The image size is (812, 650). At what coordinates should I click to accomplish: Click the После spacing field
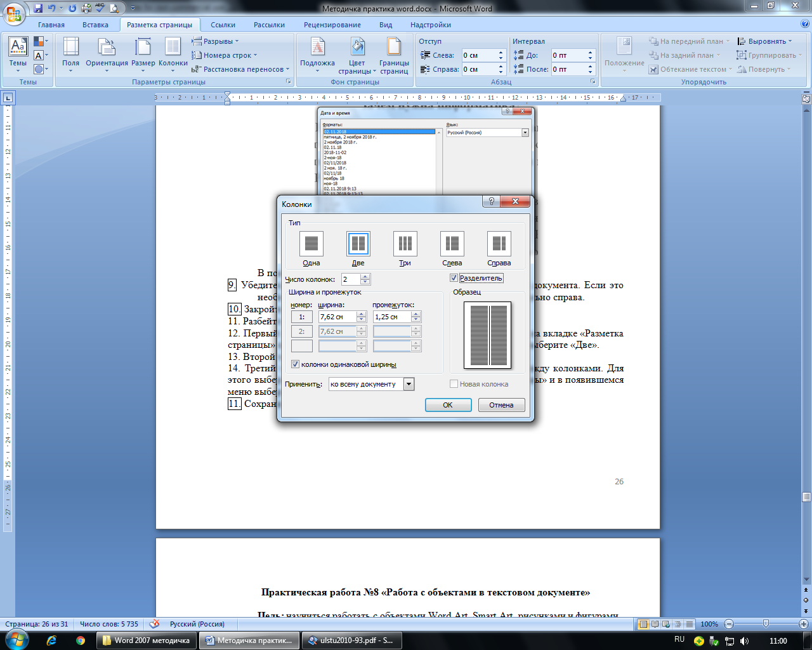coord(568,69)
